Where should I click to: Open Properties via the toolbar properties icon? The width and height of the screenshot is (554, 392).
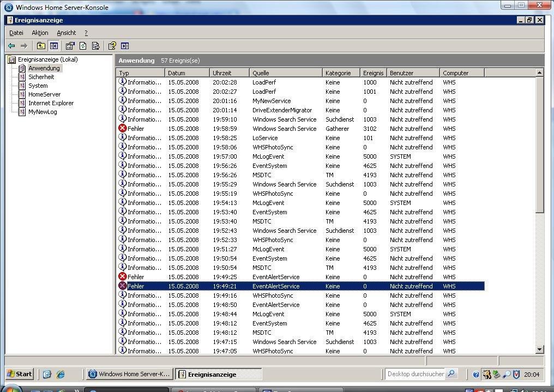point(70,46)
